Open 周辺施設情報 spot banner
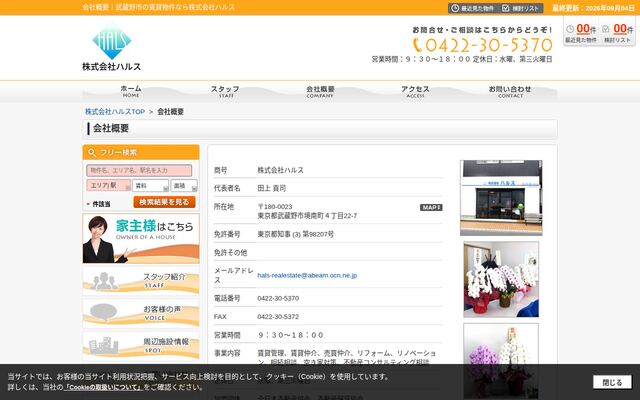 click(141, 346)
